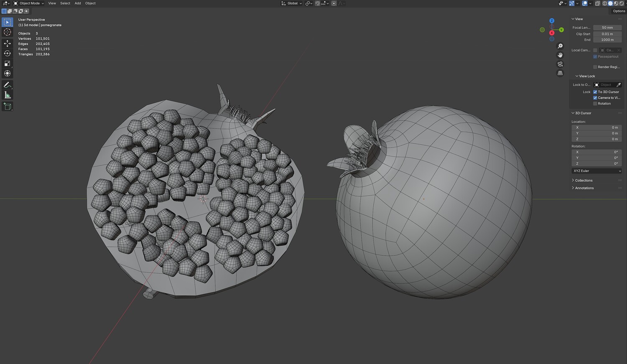Open the Add menu
The image size is (627, 364).
(x=78, y=3)
